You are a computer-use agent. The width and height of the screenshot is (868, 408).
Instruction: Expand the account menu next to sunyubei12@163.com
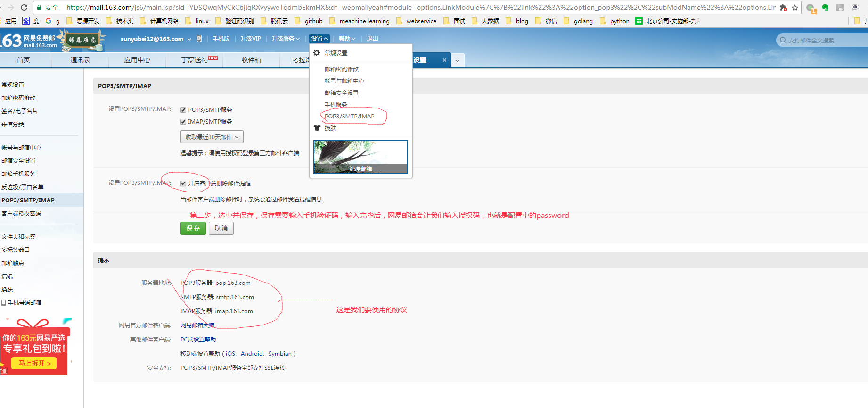coord(189,39)
